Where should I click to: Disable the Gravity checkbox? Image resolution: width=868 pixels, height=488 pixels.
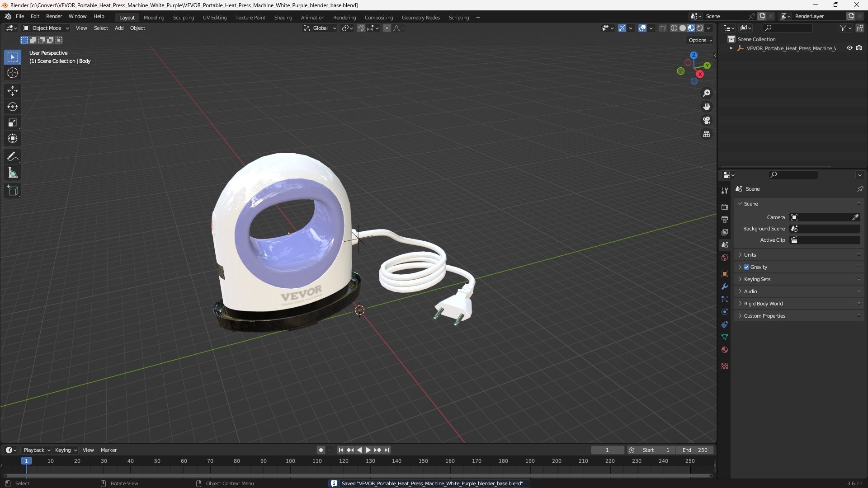point(746,267)
